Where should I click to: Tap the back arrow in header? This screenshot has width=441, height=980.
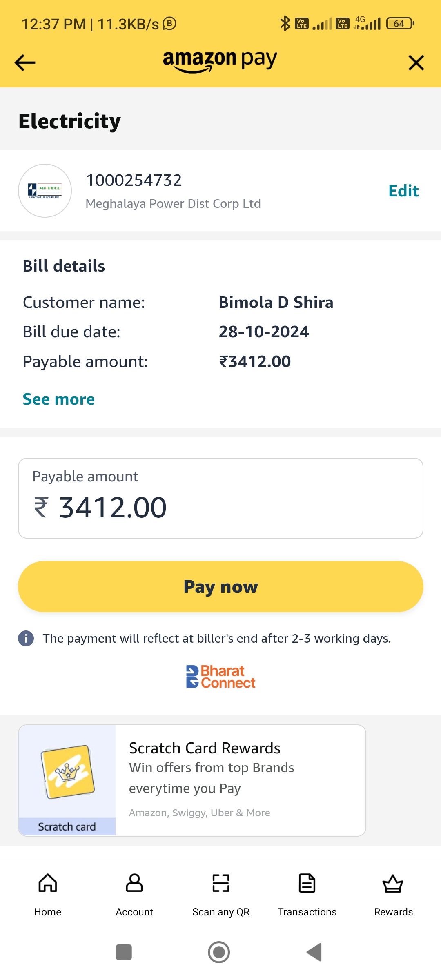[25, 63]
